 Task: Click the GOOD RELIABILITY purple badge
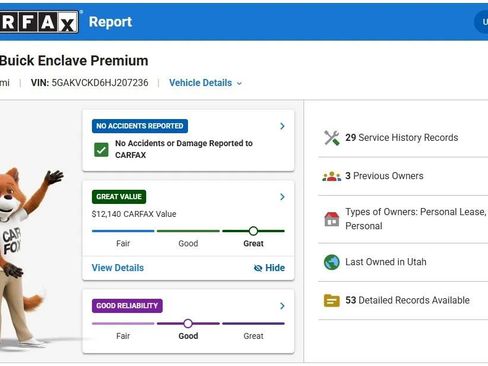pos(127,306)
